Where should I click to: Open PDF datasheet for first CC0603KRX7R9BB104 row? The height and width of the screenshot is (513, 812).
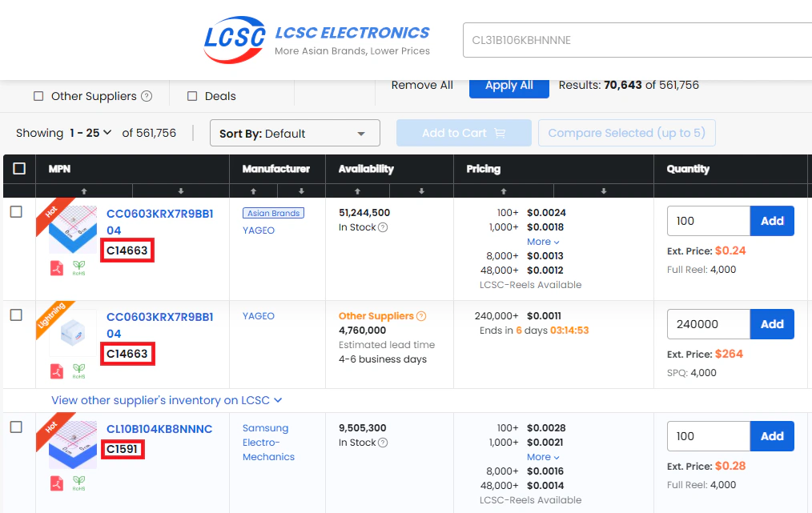point(57,268)
